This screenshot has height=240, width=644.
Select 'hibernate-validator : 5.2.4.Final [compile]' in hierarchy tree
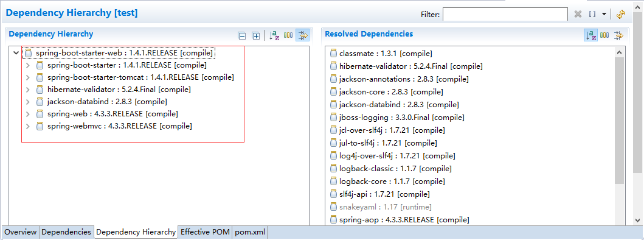(119, 90)
